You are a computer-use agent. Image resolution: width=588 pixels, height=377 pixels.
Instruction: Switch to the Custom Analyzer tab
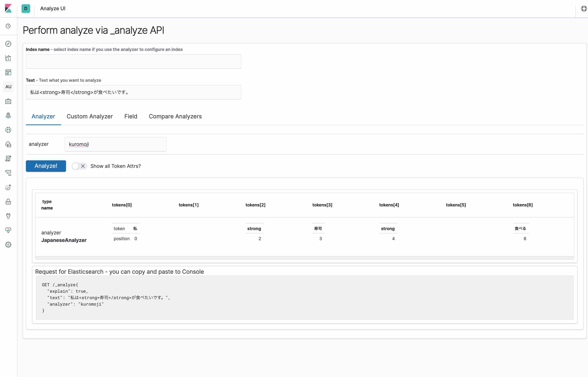pyautogui.click(x=90, y=117)
